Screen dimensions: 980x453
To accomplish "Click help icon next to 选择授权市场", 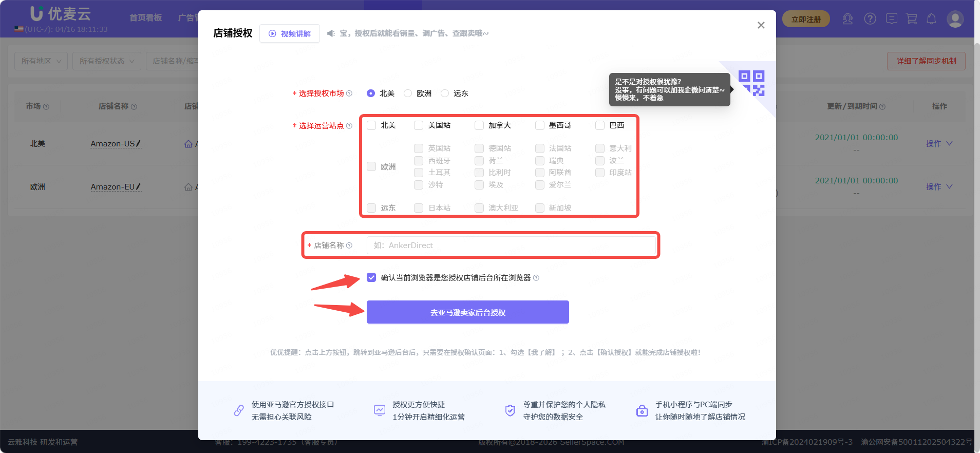I will click(349, 93).
